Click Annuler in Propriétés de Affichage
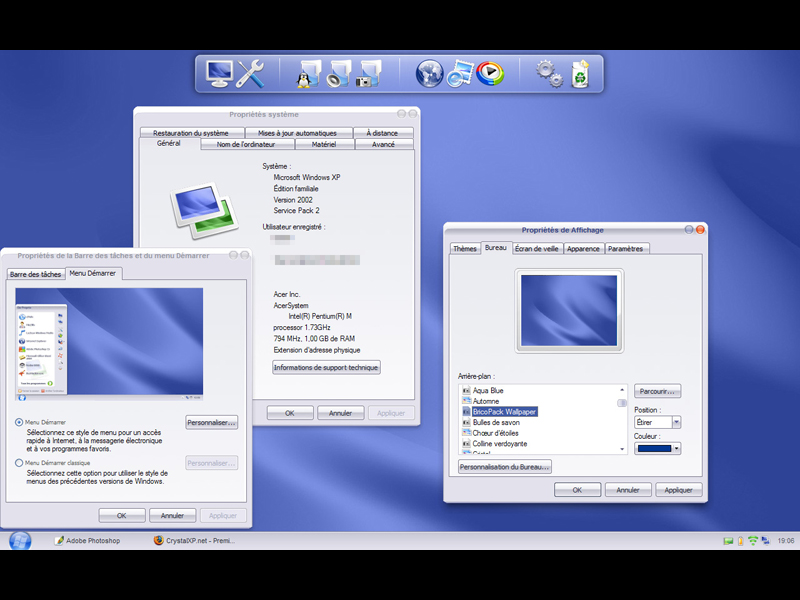 [x=628, y=490]
